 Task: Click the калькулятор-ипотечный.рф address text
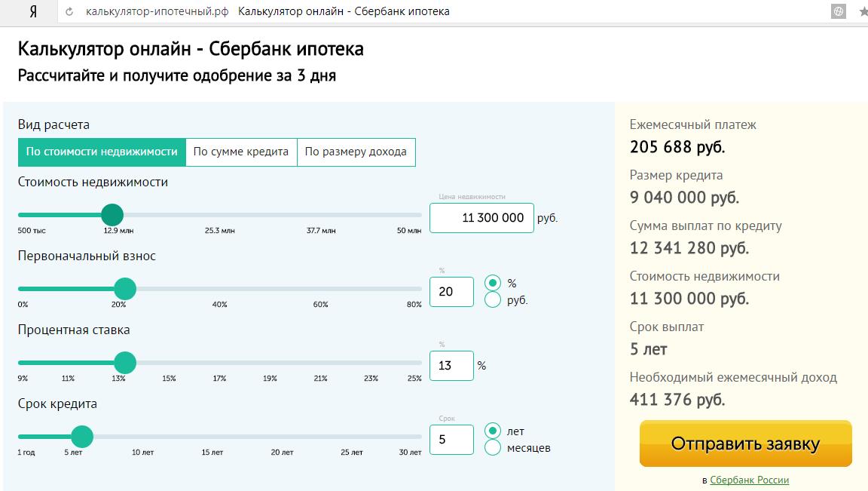pos(157,11)
